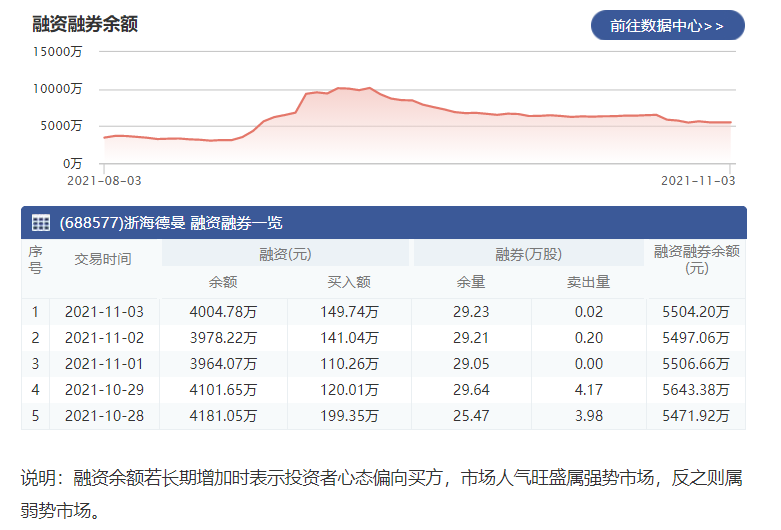Click the 0.20 sell volume cell
The image size is (781, 530).
[x=589, y=338]
